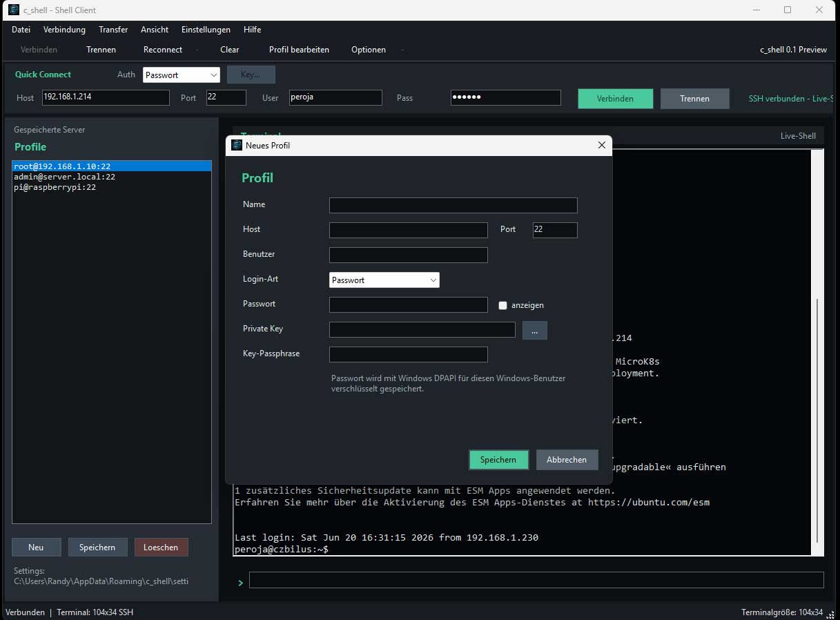840x620 pixels.
Task: Click the https://ubuntu.com/esm URL in terminal
Action: (649, 503)
